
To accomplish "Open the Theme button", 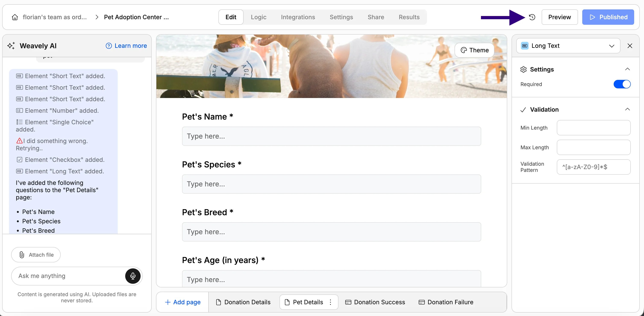I will tap(474, 50).
